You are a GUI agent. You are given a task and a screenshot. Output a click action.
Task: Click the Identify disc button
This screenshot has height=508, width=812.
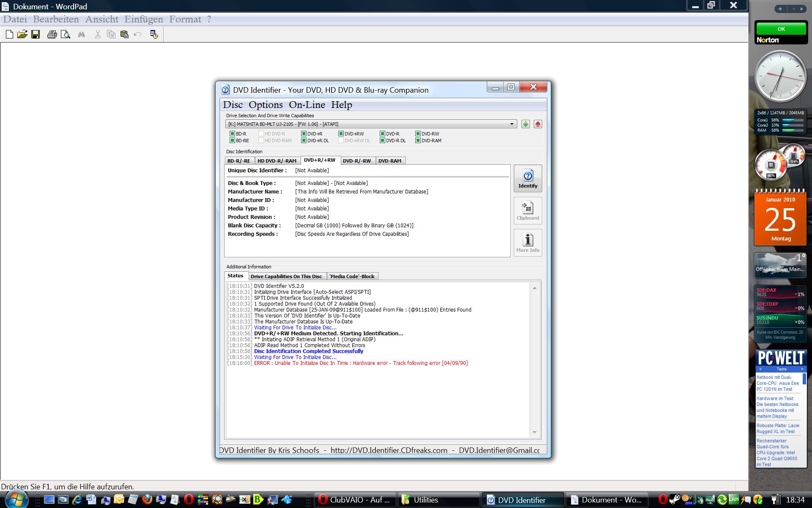pyautogui.click(x=527, y=179)
